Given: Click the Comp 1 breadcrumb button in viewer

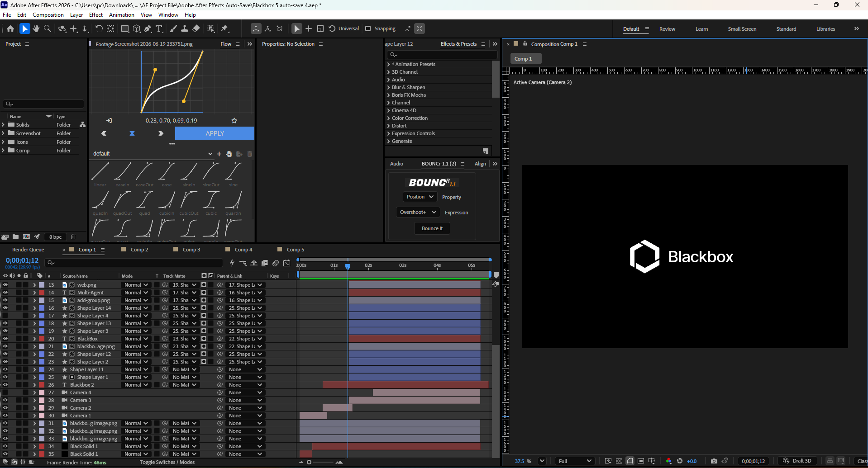Looking at the screenshot, I should [x=526, y=59].
